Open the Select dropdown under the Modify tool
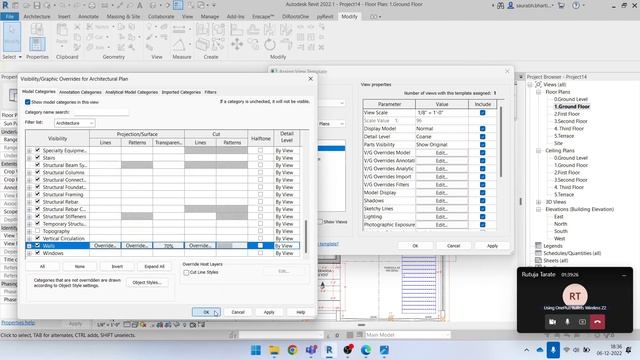Viewport: 640px width, 360px height. click(x=11, y=57)
